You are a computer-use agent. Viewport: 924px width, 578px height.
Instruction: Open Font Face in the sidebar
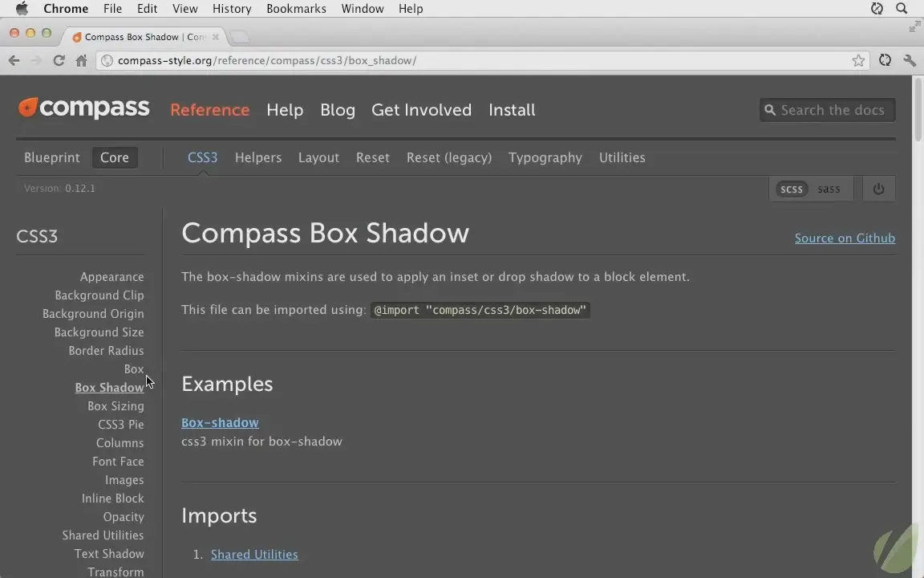click(118, 462)
